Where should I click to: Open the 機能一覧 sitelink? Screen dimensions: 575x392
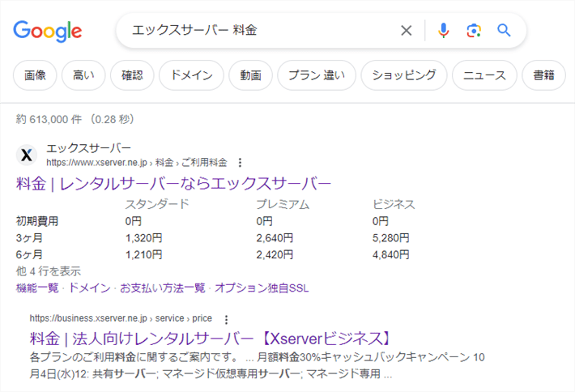pyautogui.click(x=37, y=288)
